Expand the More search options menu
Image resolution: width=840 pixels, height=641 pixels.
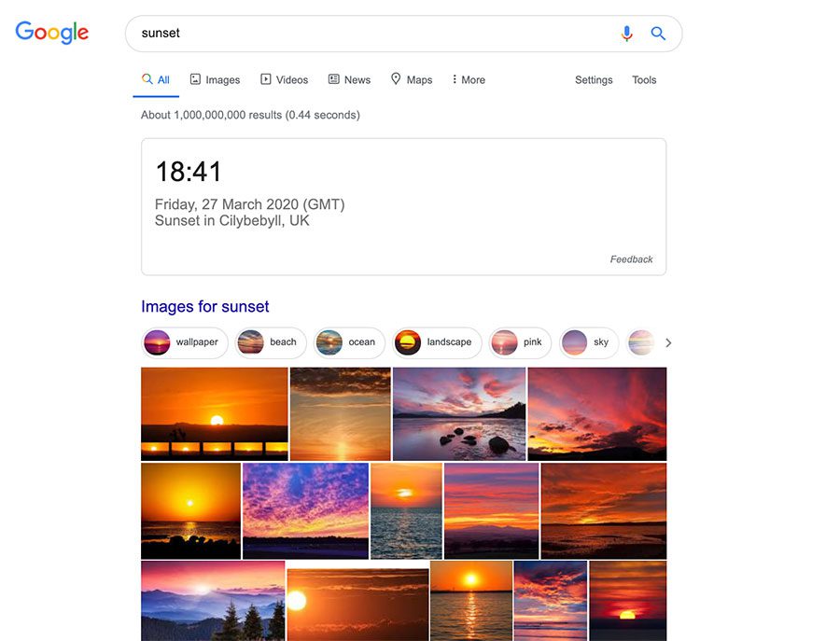pos(469,80)
